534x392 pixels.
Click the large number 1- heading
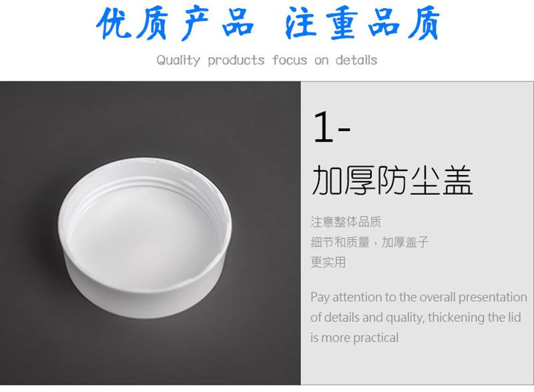[331, 128]
